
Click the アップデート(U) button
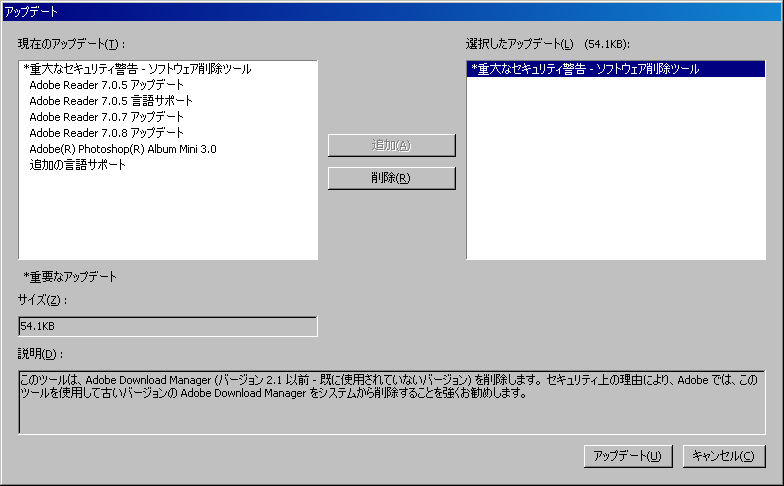click(628, 456)
